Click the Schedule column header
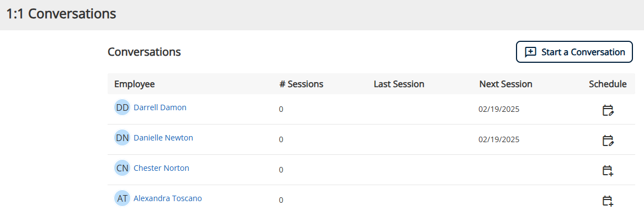This screenshot has width=644, height=216. coord(608,84)
